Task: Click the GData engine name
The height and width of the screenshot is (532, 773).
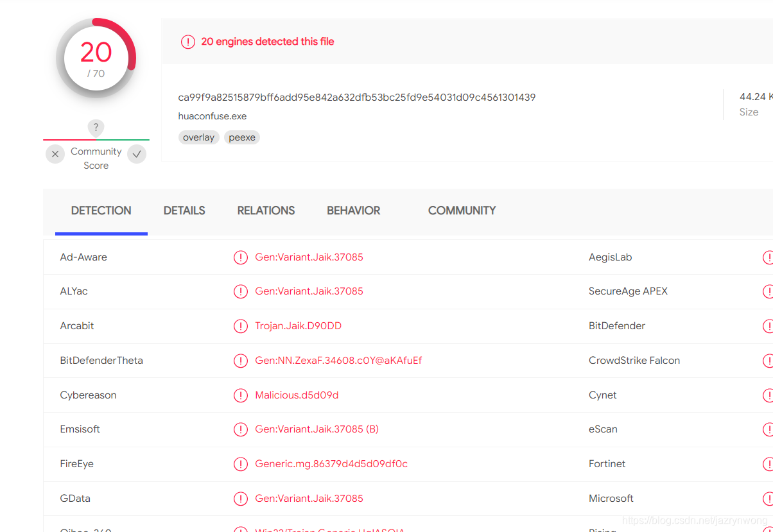Action: point(74,499)
